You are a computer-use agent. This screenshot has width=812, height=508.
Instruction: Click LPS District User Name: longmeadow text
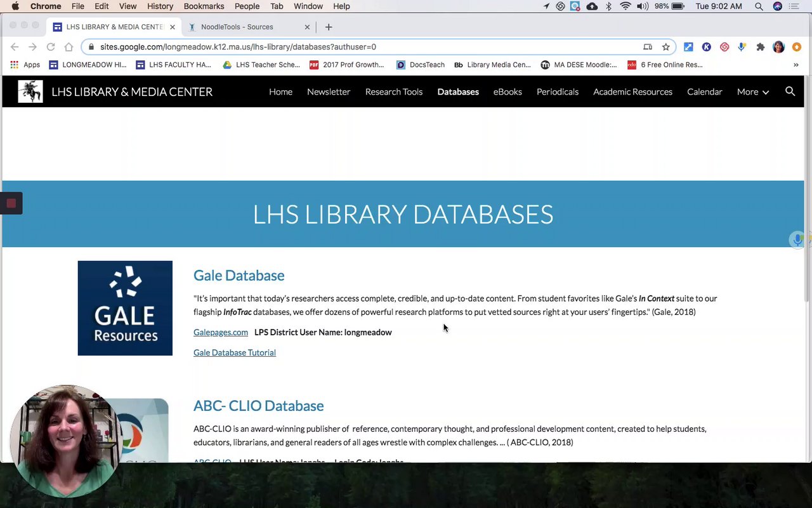point(323,332)
